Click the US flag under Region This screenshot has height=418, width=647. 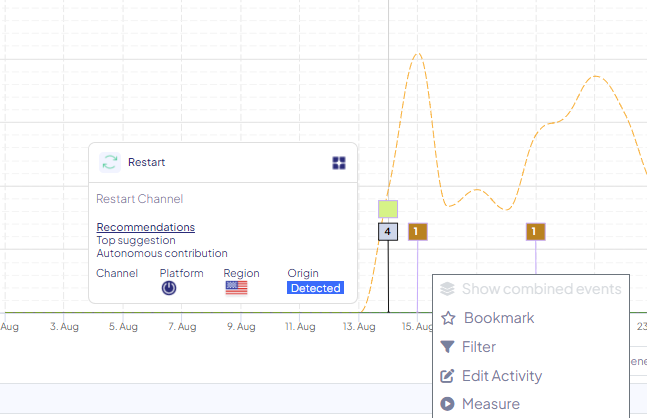(236, 288)
